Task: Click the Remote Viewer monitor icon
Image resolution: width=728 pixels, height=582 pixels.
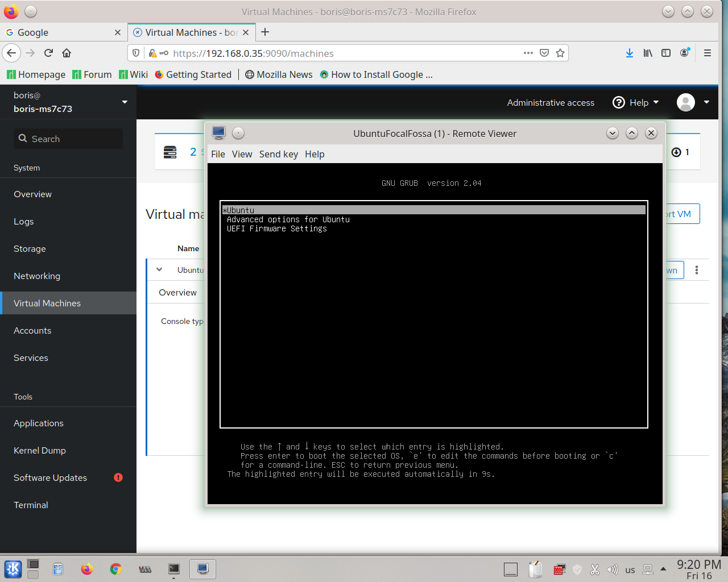Action: 218,132
